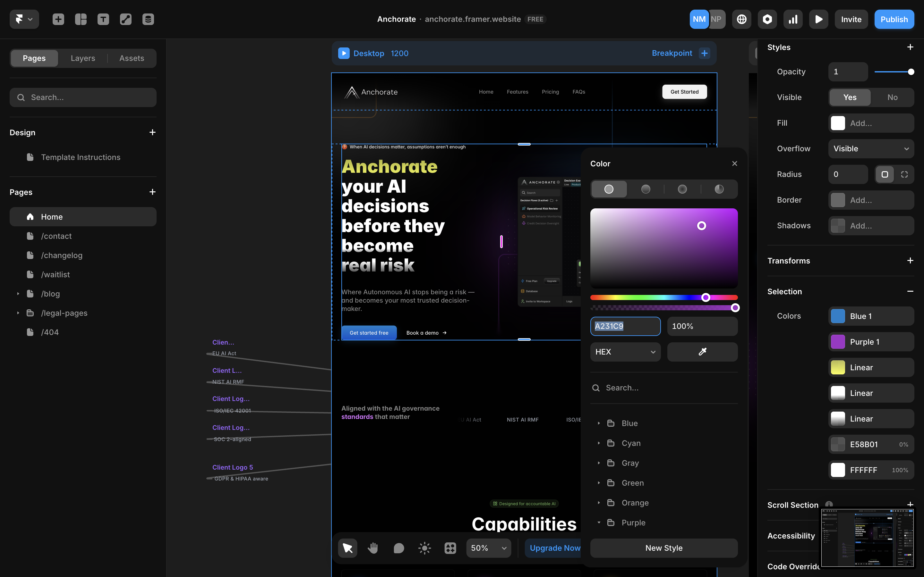Open the CMS database icon
Viewport: 924px width, 577px height.
[148, 19]
